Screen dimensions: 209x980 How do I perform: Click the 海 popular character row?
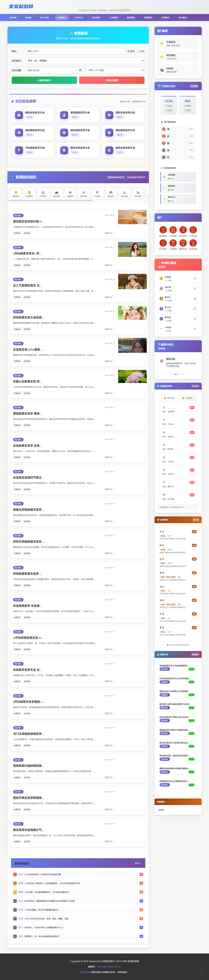click(178, 129)
